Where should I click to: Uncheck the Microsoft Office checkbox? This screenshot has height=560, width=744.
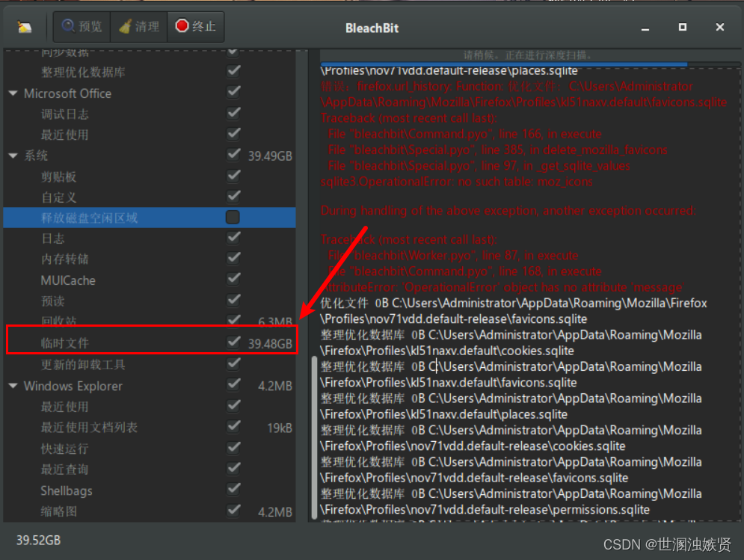click(x=233, y=92)
